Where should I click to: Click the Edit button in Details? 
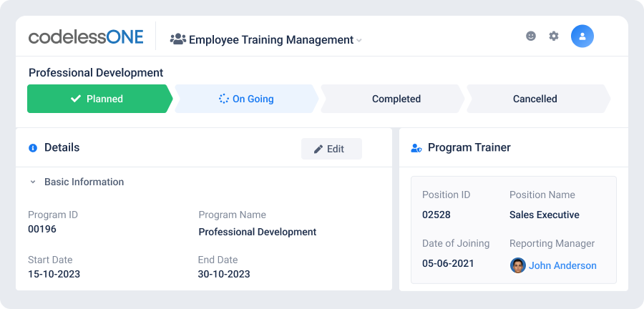[331, 149]
